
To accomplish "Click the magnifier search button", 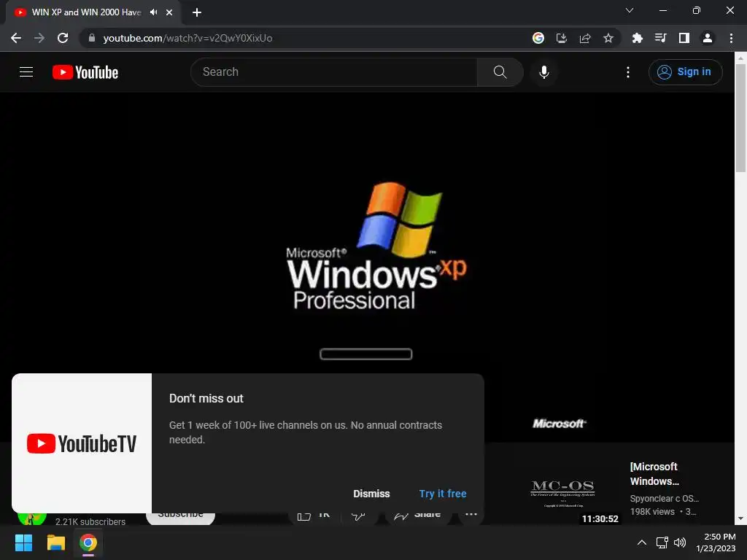I will click(500, 72).
